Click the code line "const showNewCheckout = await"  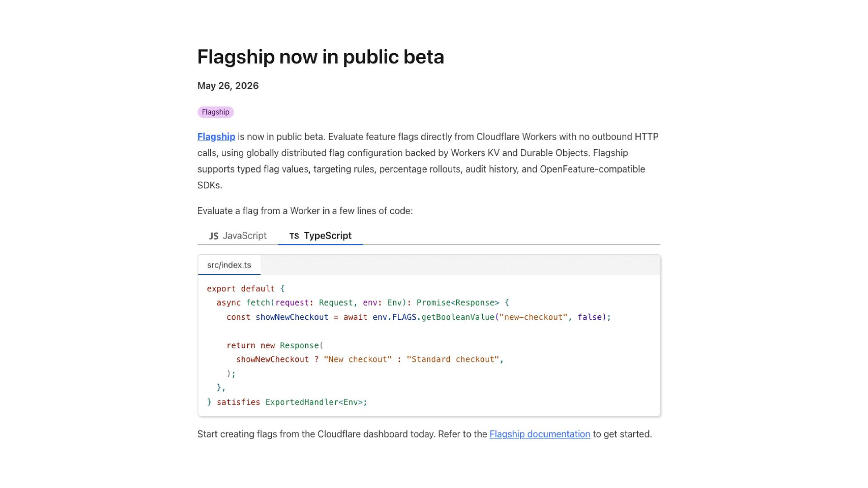pyautogui.click(x=419, y=317)
